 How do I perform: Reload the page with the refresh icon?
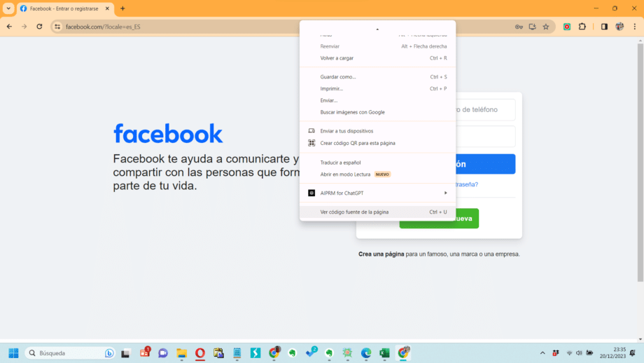click(39, 27)
